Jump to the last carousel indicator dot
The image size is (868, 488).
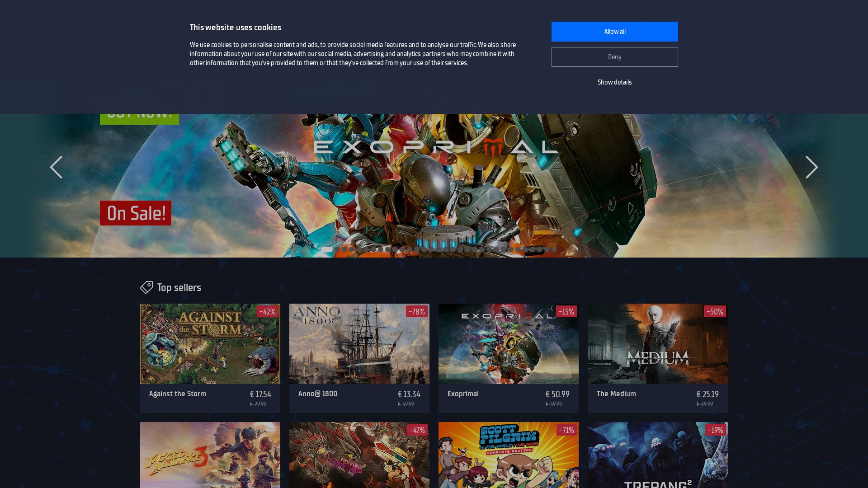point(554,249)
